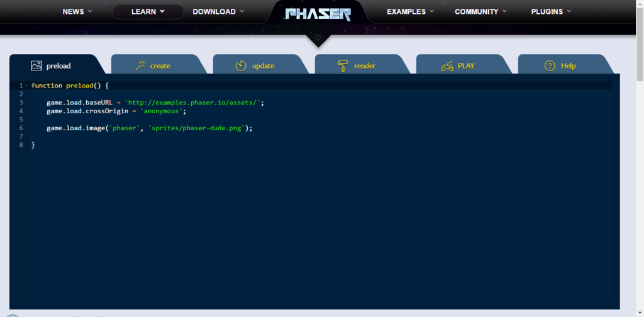Click the gamepad PLAY icon
Image resolution: width=644 pixels, height=317 pixels.
click(x=447, y=66)
